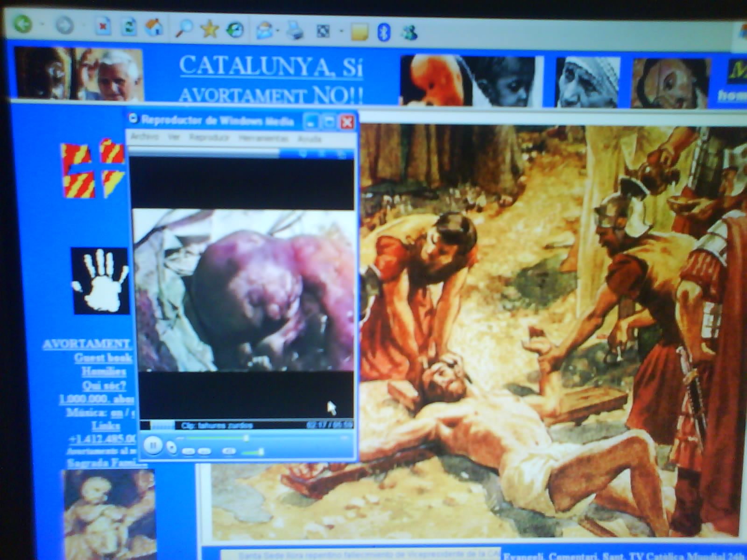Open the browser History clock icon
Viewport: 747px width, 560px height.
click(235, 30)
